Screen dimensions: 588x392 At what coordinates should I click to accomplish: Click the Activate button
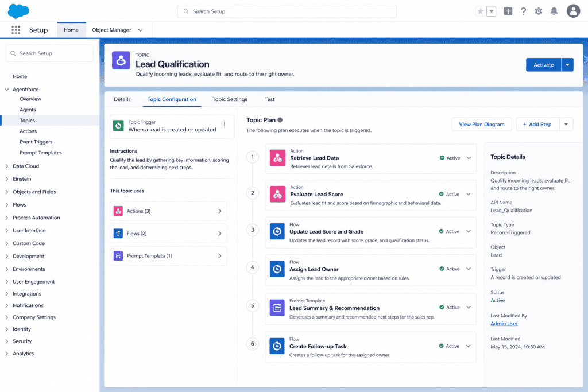click(x=544, y=65)
